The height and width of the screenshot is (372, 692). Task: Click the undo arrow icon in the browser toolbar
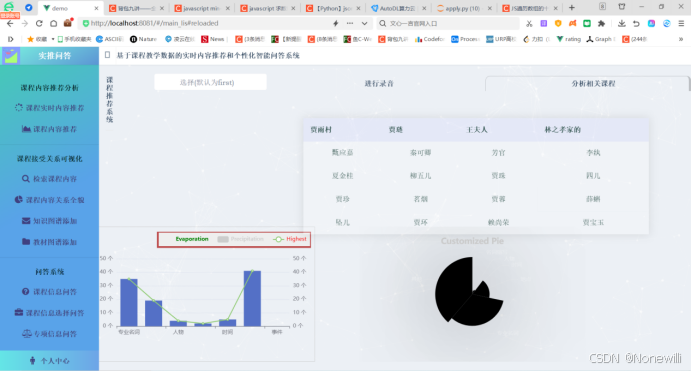pyautogui.click(x=636, y=23)
